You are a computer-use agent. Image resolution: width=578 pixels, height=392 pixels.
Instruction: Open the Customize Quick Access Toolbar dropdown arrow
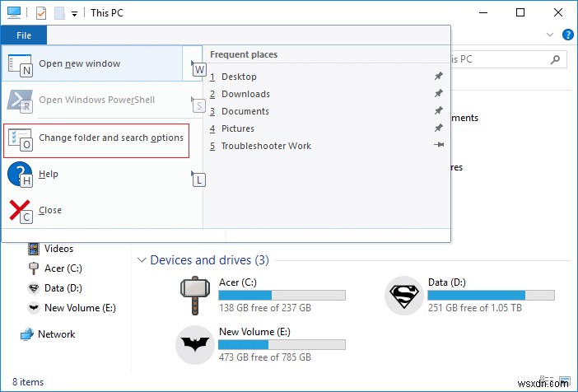(x=74, y=14)
